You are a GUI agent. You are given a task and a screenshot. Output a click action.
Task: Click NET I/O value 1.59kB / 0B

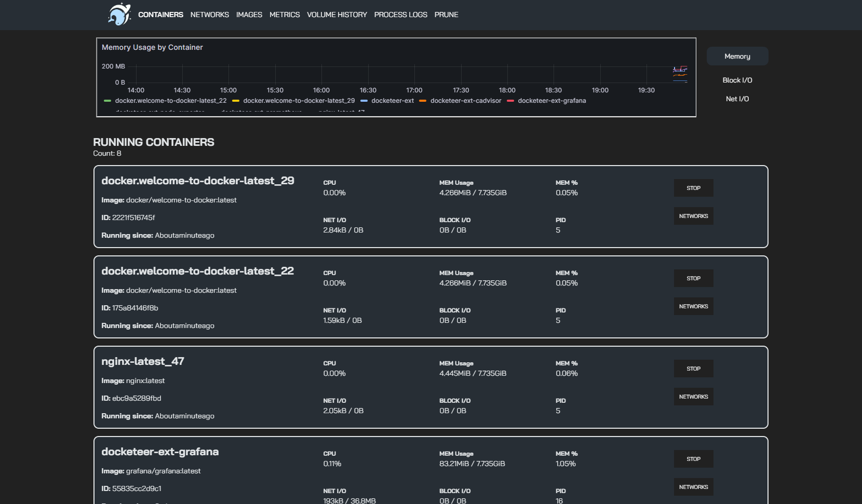coord(342,320)
